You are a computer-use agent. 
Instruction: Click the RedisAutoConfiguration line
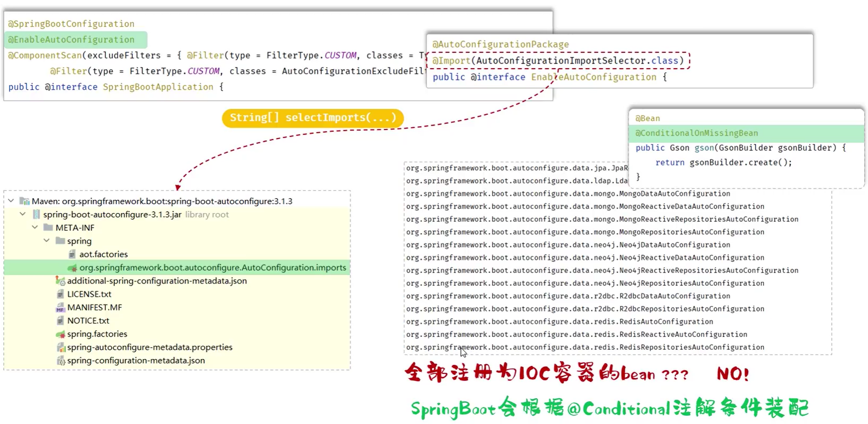560,322
